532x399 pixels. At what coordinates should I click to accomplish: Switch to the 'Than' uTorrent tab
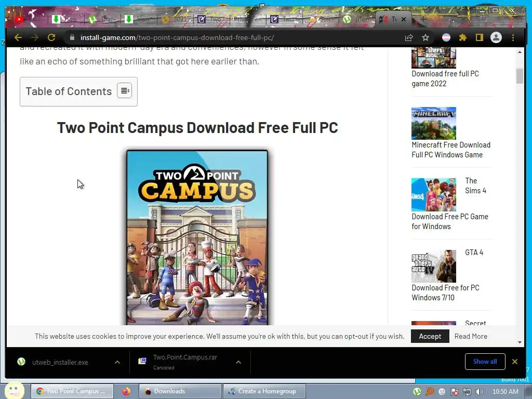click(102, 19)
